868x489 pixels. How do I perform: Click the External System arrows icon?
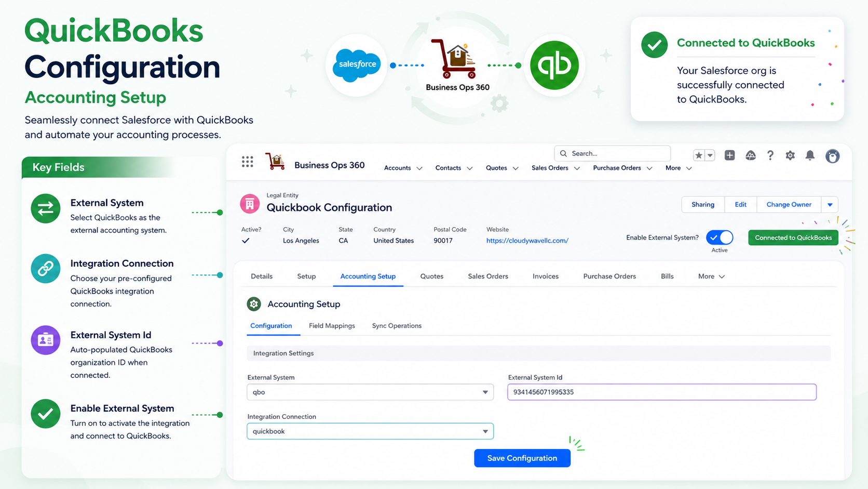46,208
